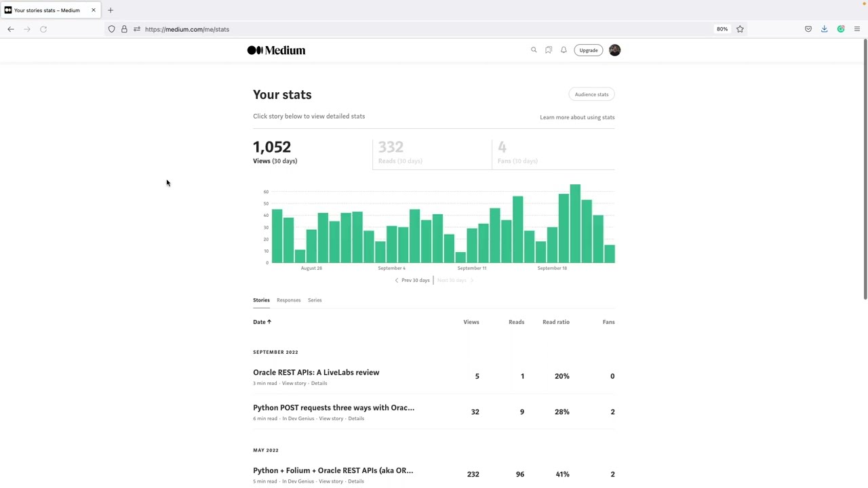Open Audience stats

(x=592, y=94)
